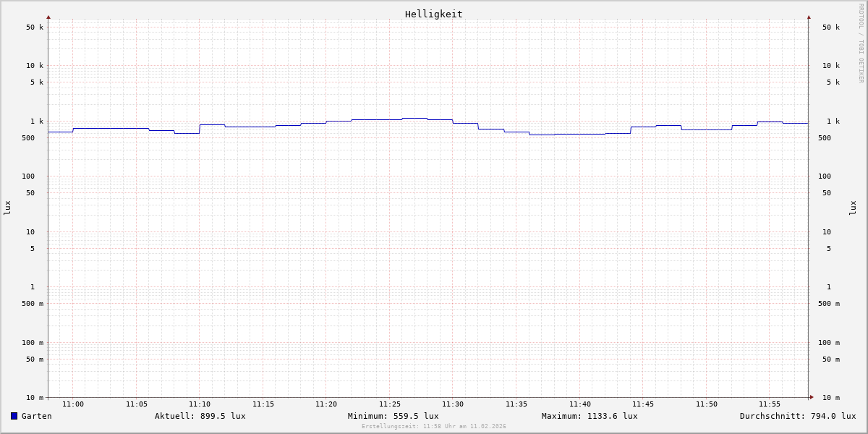The width and height of the screenshot is (868, 434).
Task: Click the right-side lux axis title
Action: (x=854, y=208)
